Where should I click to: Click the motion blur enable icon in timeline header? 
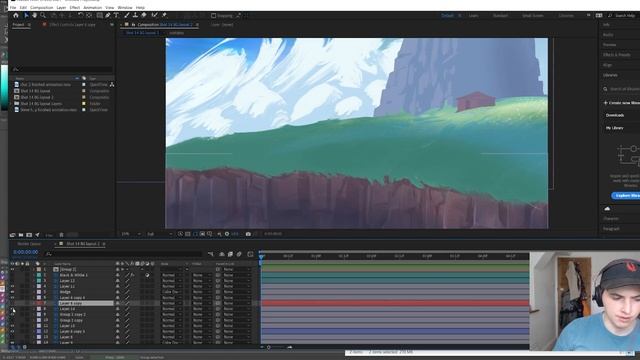tap(239, 254)
